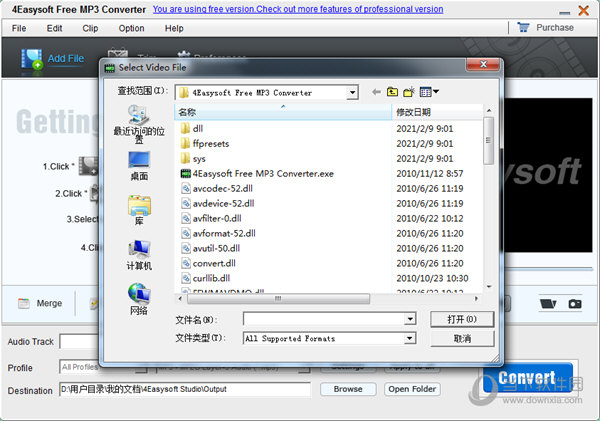Open Recent Places in the sidebar

[139, 124]
